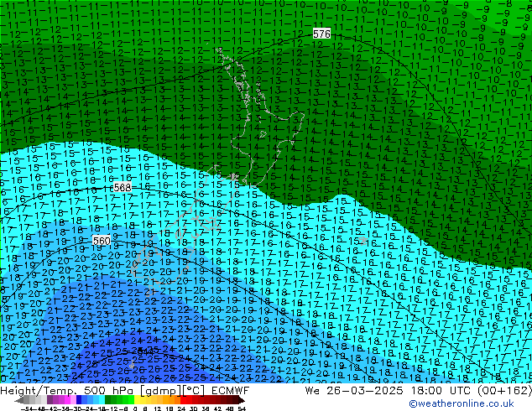Click the '-54' value under the colour scale
Image resolution: width=532 pixels, height=411 pixels.
click(27, 409)
